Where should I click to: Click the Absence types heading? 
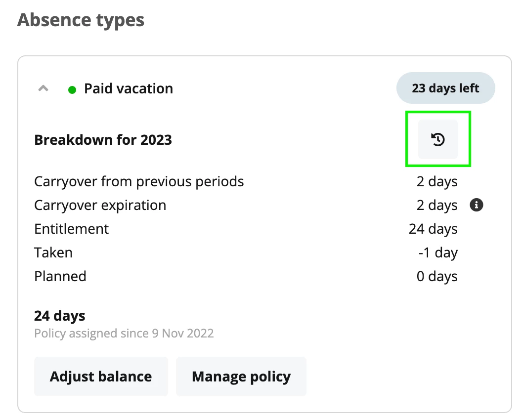coord(81,20)
